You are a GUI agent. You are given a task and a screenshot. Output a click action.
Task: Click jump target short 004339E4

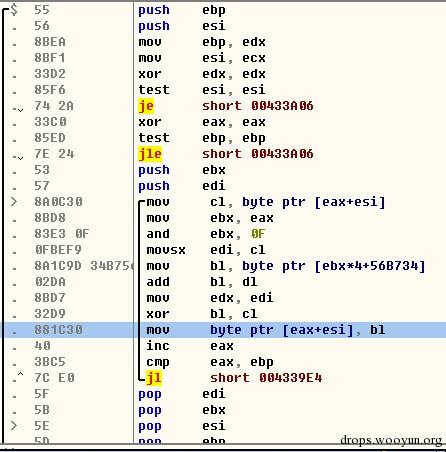(x=266, y=378)
